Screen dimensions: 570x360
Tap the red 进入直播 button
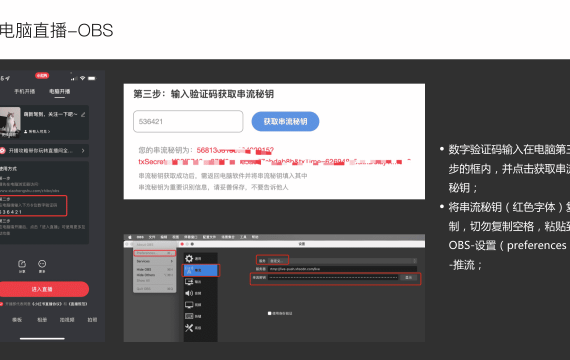43,289
